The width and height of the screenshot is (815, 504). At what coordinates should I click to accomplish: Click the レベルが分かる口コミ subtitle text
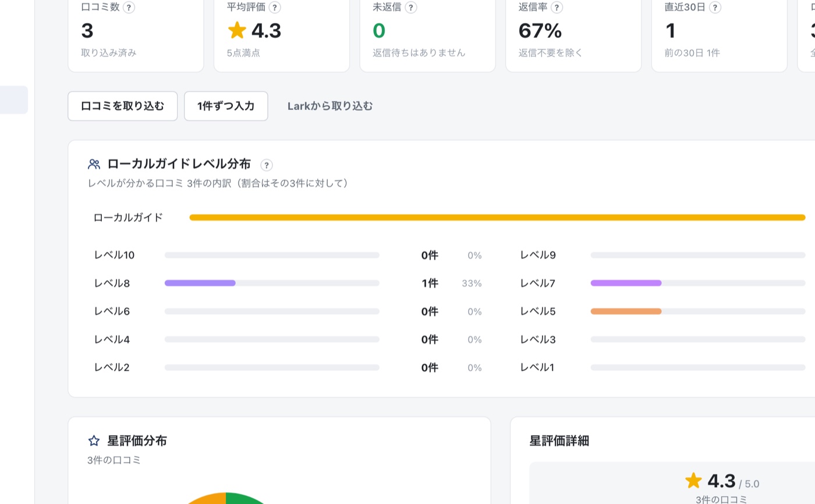click(x=220, y=183)
